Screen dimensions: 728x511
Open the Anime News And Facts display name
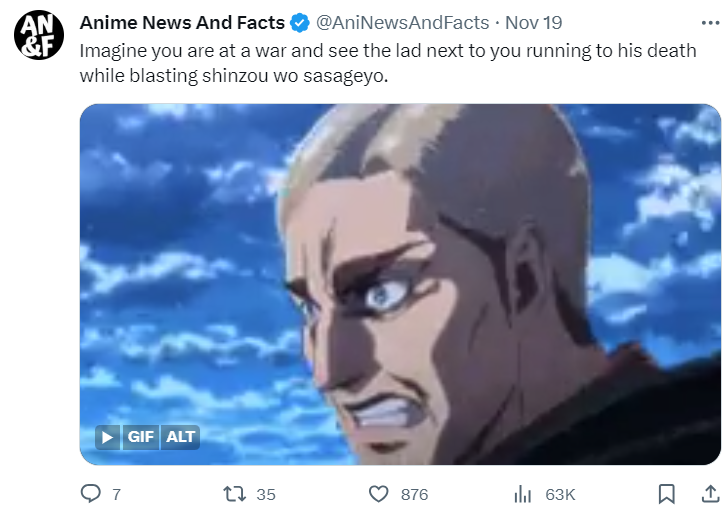pos(182,23)
